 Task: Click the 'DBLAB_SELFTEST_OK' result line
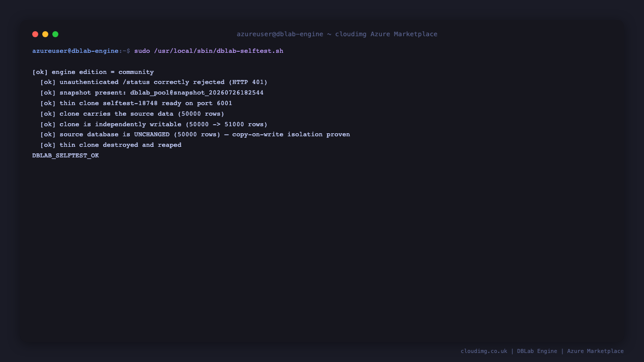(65, 155)
